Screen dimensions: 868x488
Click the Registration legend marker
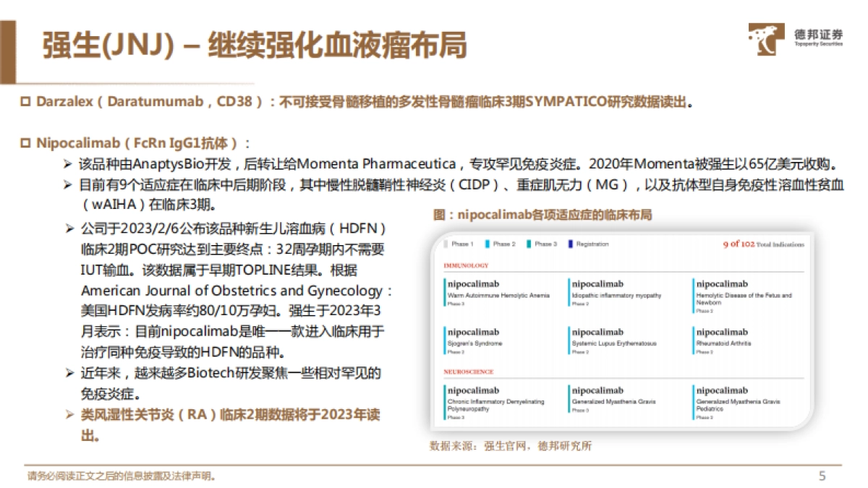(x=569, y=244)
